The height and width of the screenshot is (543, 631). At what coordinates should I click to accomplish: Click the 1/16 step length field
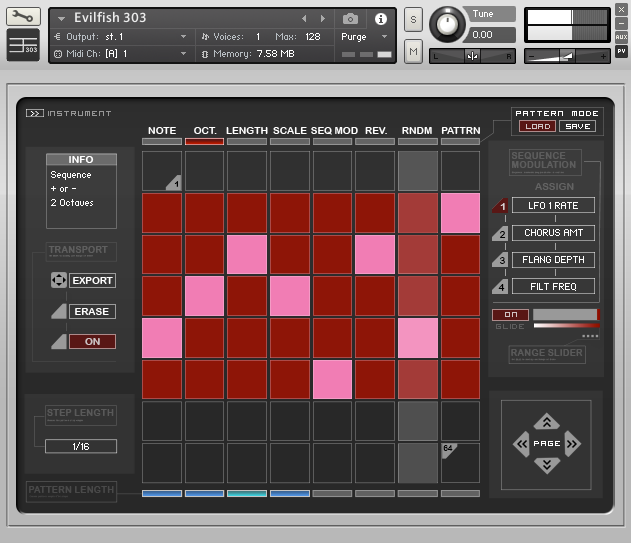click(x=81, y=446)
